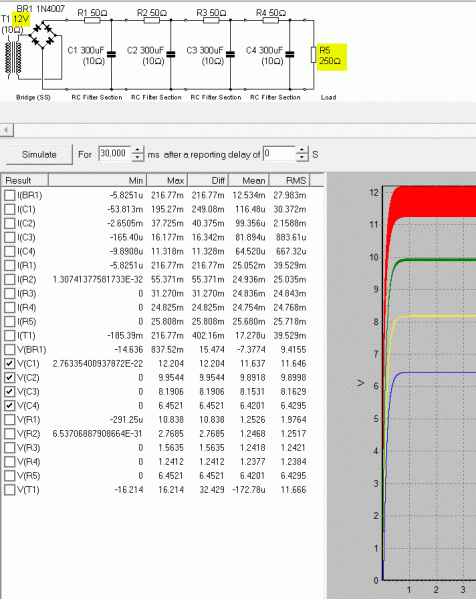Uncheck the V(C4) result checkbox

click(x=10, y=405)
